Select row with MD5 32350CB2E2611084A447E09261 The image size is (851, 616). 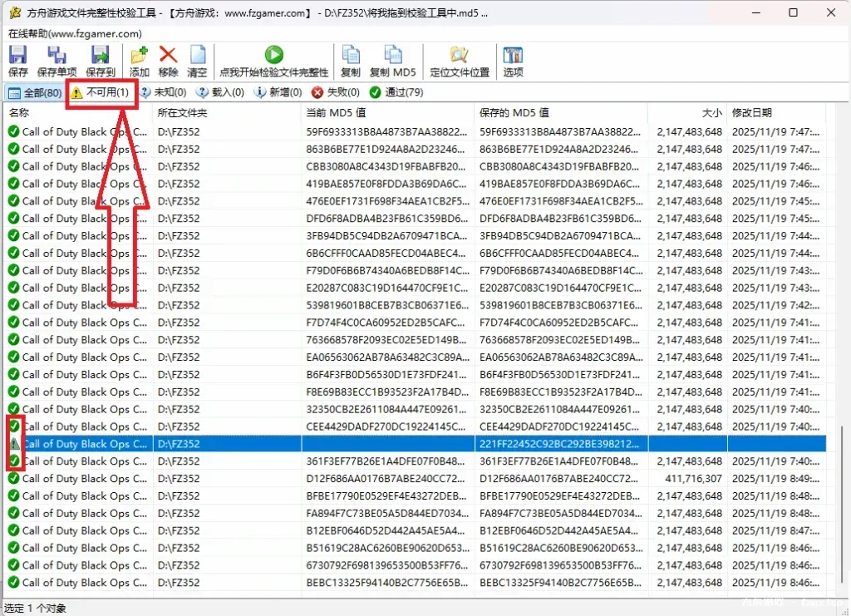(x=416, y=410)
